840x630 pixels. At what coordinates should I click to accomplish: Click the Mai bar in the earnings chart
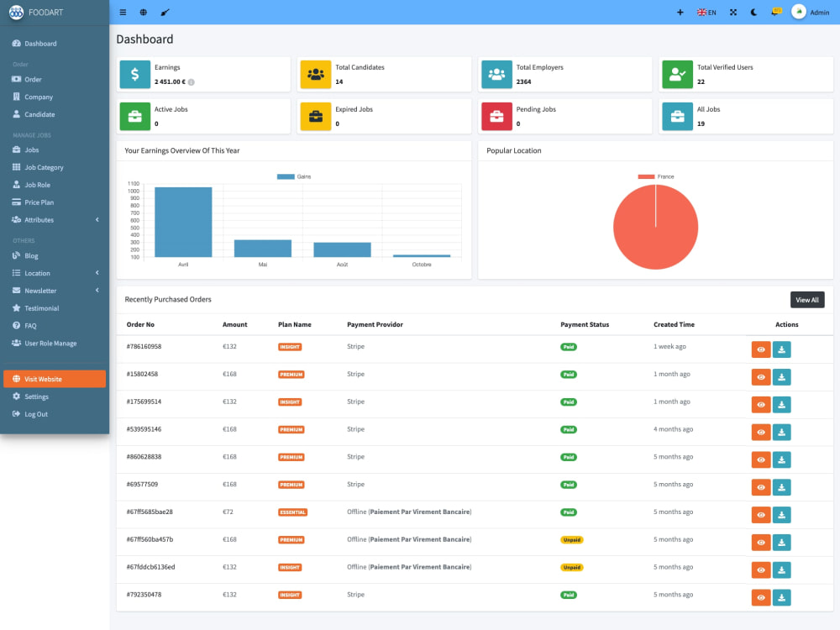262,248
